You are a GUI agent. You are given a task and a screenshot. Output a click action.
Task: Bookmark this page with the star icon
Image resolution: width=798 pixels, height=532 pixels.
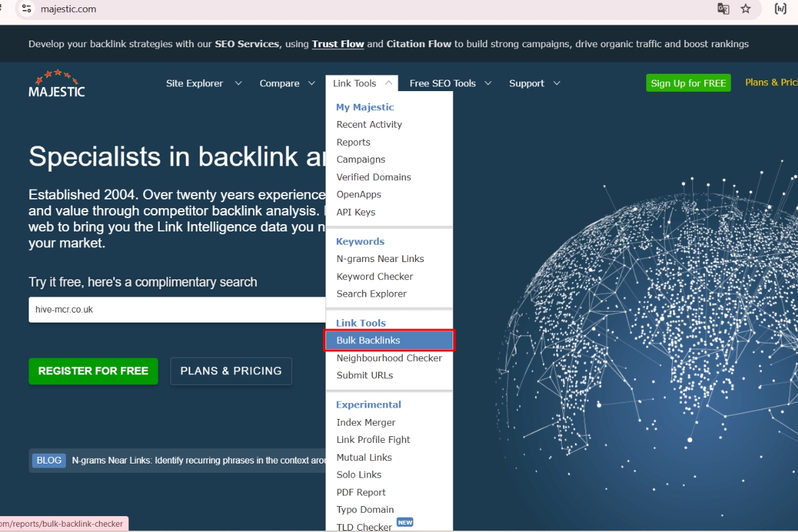[x=745, y=9]
